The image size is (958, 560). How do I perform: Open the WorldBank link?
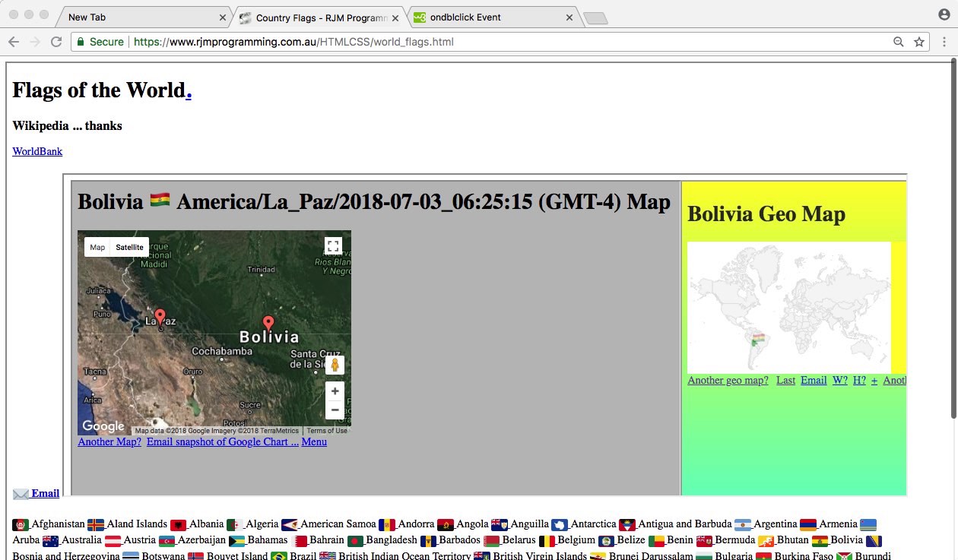pos(37,151)
